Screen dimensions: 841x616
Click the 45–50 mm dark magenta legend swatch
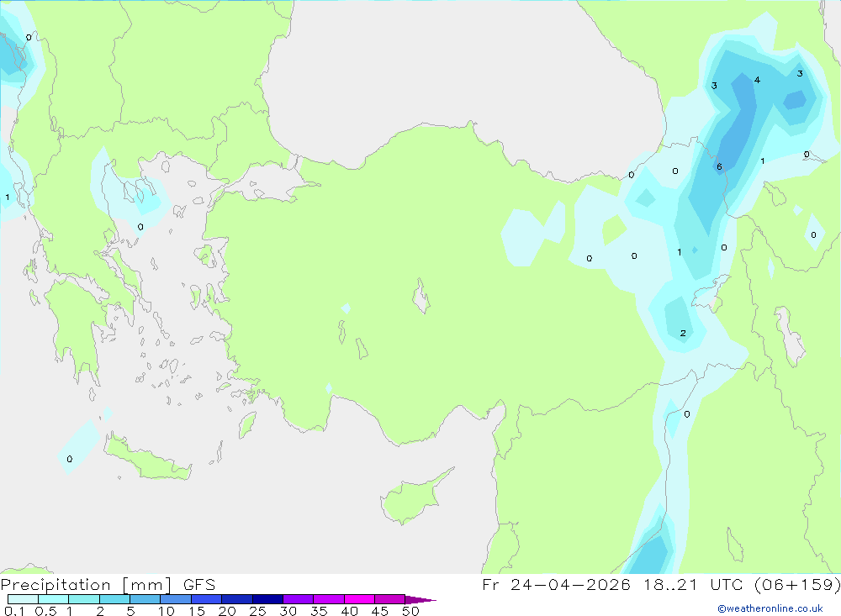[389, 599]
